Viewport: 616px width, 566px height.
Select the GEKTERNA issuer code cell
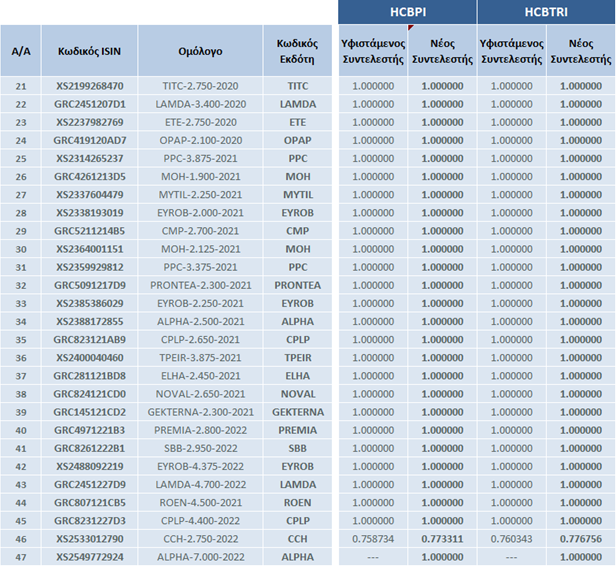click(x=297, y=411)
